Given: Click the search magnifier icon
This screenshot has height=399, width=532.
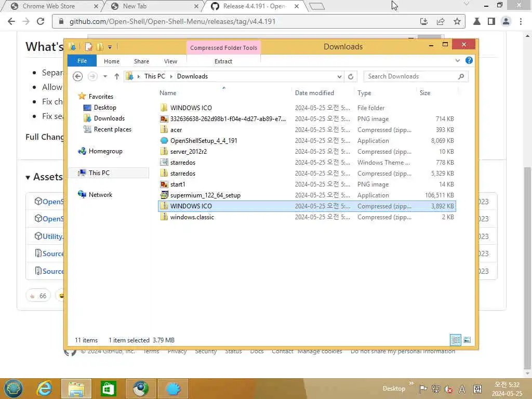Looking at the screenshot, I should point(461,76).
